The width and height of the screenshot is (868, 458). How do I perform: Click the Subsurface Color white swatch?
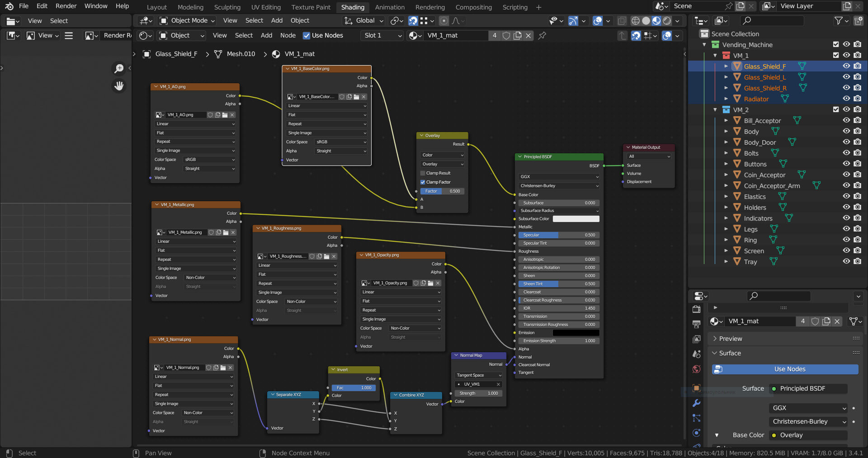576,219
